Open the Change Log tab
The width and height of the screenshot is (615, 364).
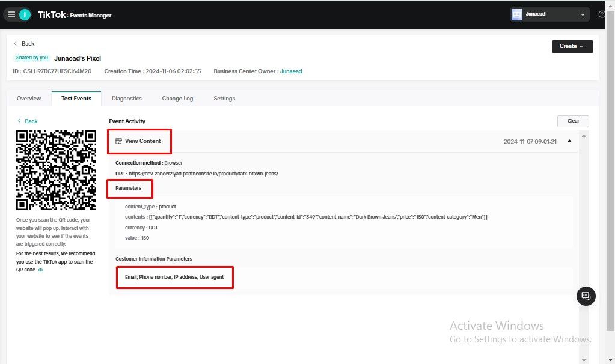coord(177,99)
